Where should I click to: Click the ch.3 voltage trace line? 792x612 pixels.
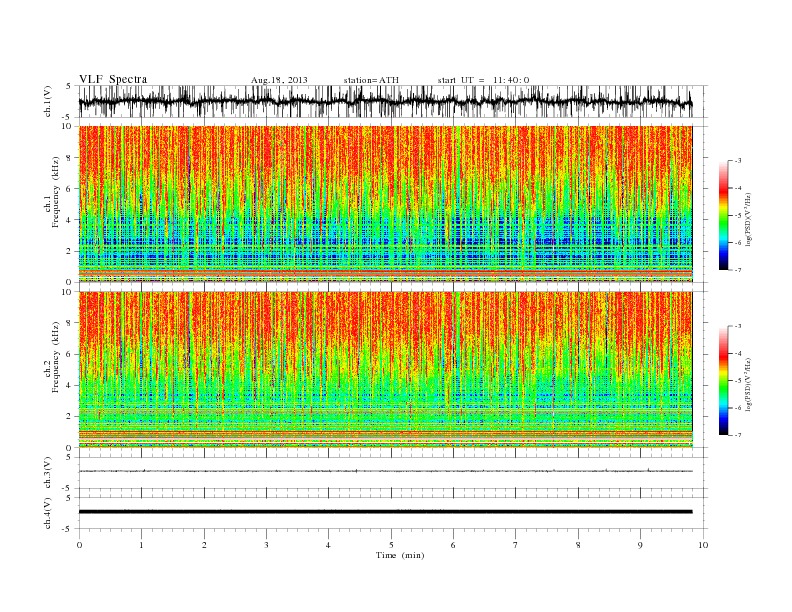pos(385,471)
